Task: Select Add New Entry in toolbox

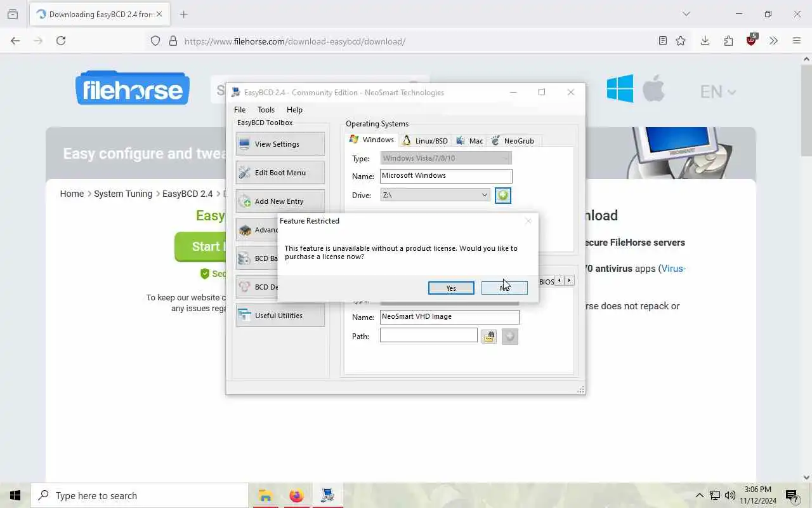Action: 280,201
